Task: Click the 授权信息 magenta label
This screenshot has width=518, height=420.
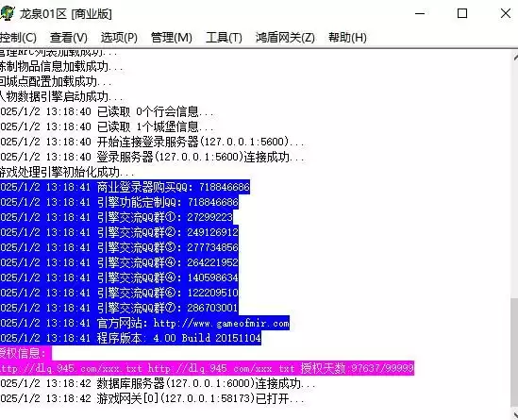Action: (x=25, y=354)
